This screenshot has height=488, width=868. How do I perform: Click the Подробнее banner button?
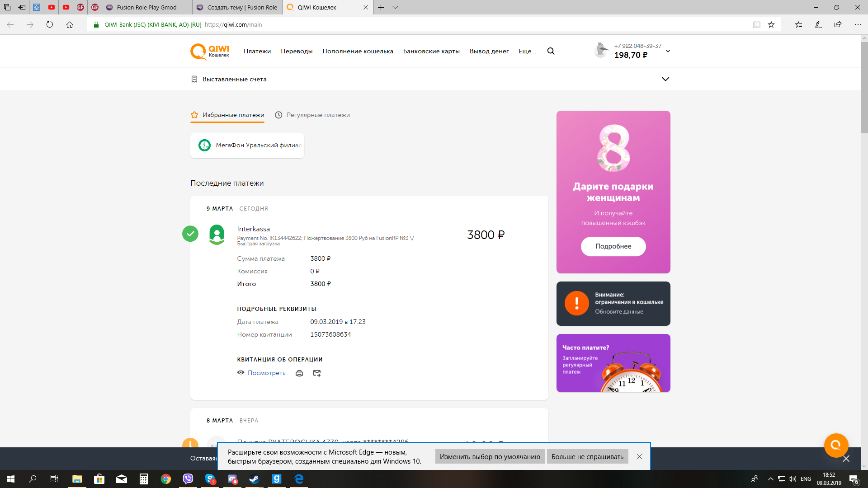click(x=613, y=246)
